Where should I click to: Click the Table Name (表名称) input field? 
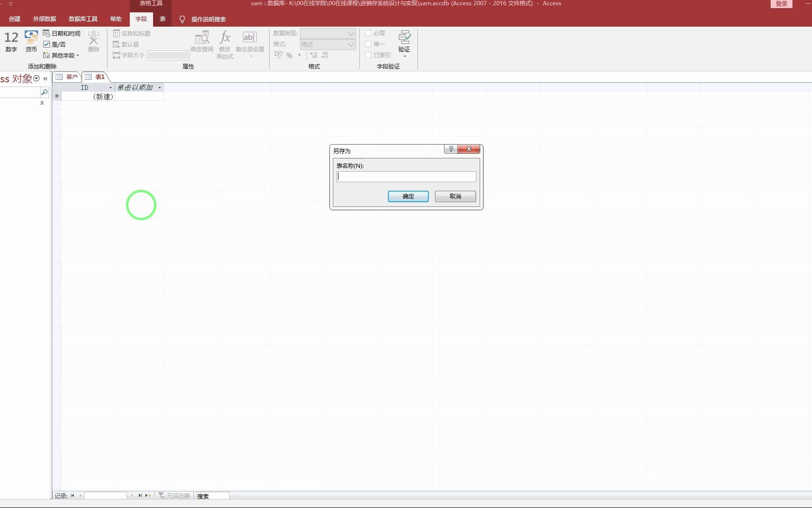406,176
